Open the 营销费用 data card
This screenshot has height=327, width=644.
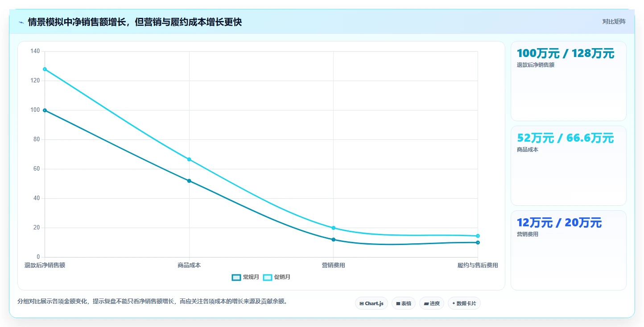[568, 250]
